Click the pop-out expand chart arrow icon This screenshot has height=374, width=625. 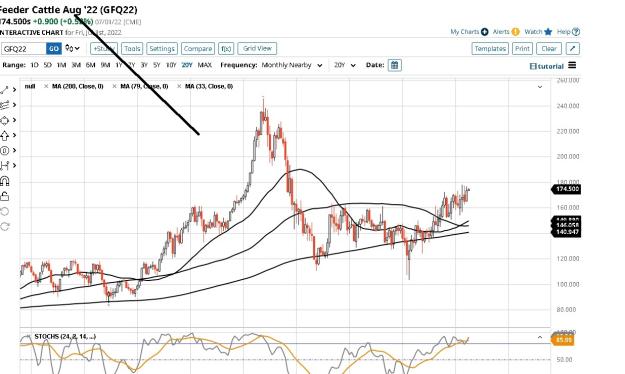[x=573, y=49]
